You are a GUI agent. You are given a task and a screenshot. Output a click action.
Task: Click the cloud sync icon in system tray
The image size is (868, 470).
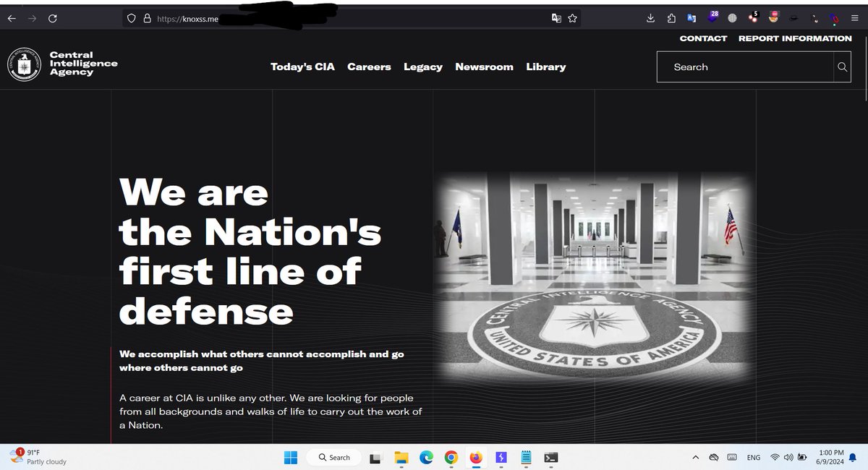713,457
